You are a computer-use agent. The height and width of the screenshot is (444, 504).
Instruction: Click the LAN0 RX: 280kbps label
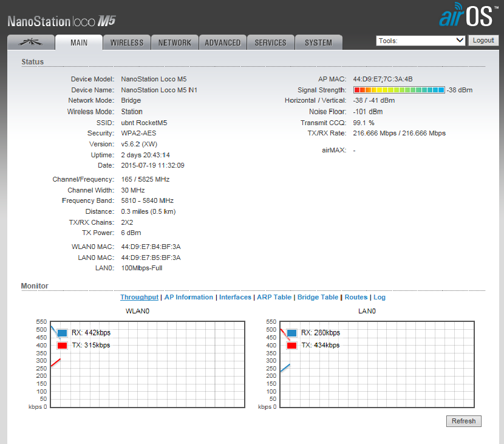[x=321, y=333]
